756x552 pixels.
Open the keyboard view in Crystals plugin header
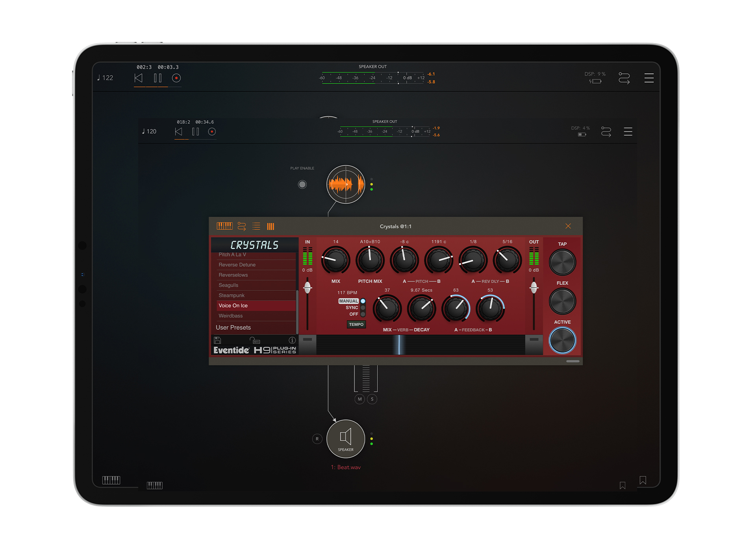tap(224, 226)
